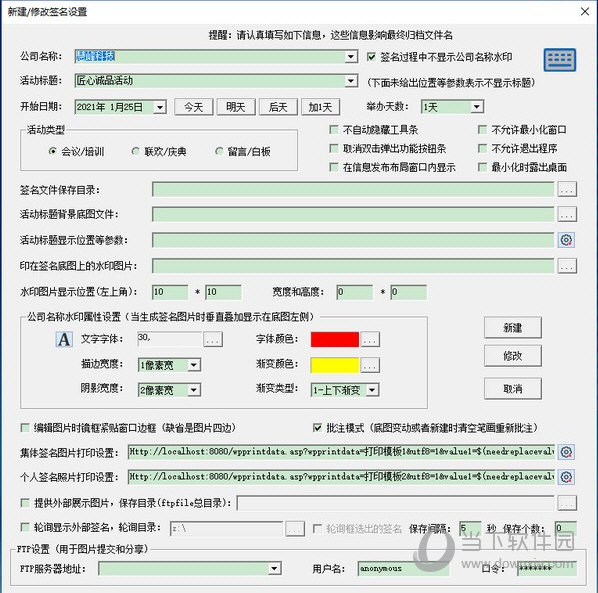Close the 新建/修改签名设置 dialog

(x=585, y=11)
